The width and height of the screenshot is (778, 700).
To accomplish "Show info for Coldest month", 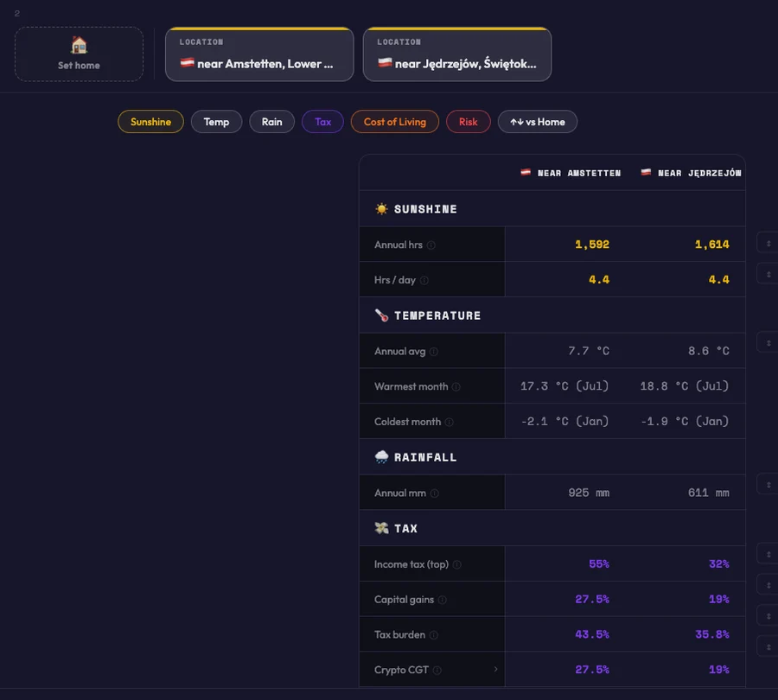I will click(x=449, y=422).
